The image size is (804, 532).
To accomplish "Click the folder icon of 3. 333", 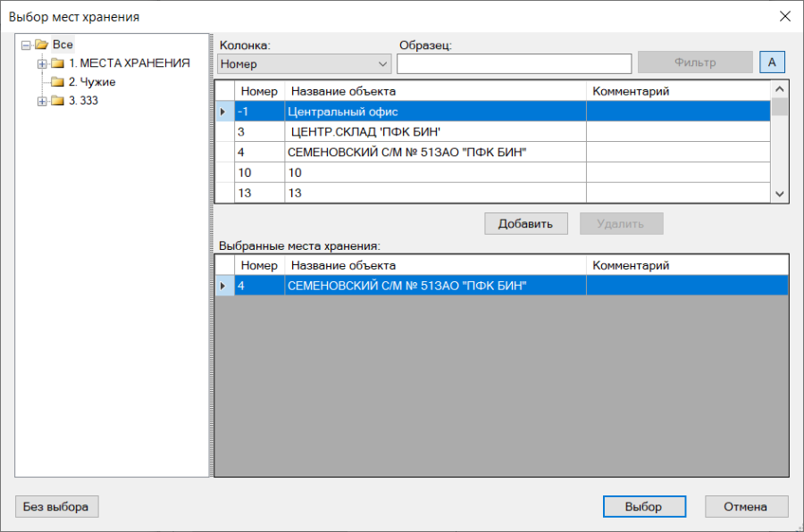I will pos(57,101).
